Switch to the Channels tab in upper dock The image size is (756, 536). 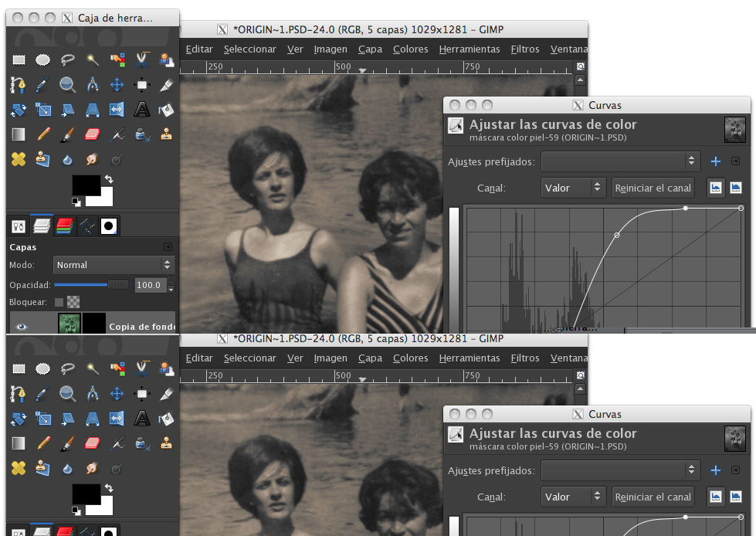65,226
